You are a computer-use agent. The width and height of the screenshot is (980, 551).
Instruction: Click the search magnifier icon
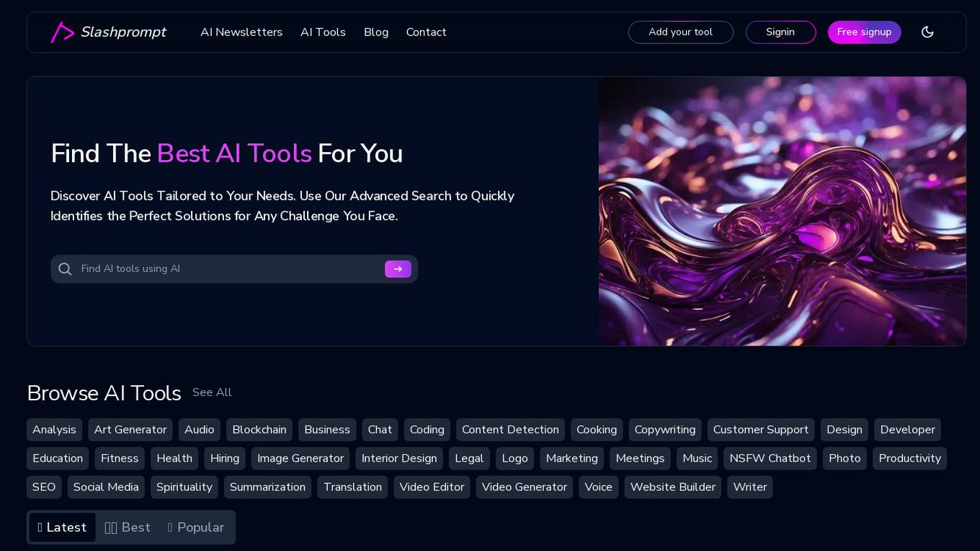click(65, 269)
